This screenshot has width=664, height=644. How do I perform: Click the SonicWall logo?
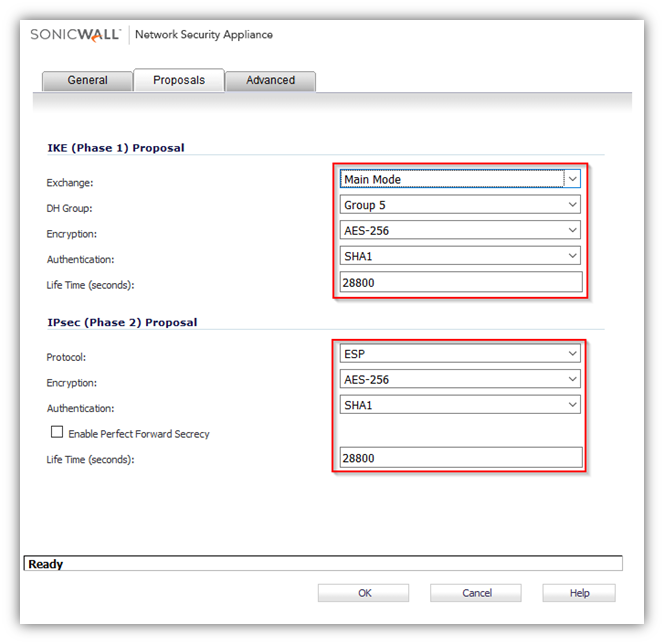click(x=75, y=34)
